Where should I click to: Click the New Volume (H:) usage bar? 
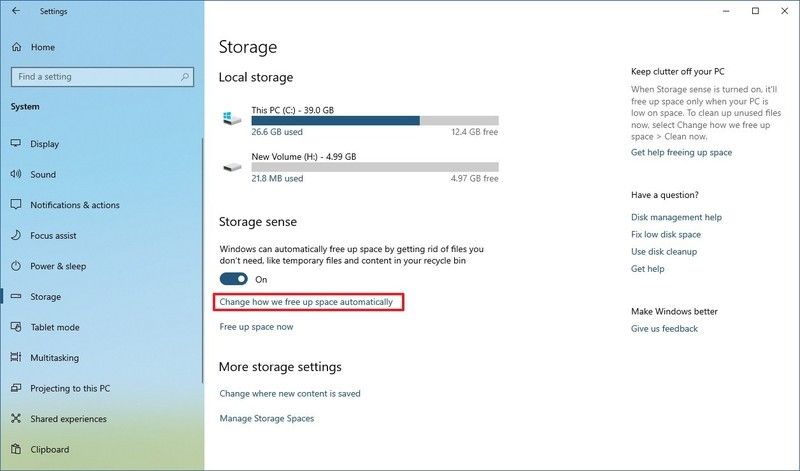(x=375, y=167)
